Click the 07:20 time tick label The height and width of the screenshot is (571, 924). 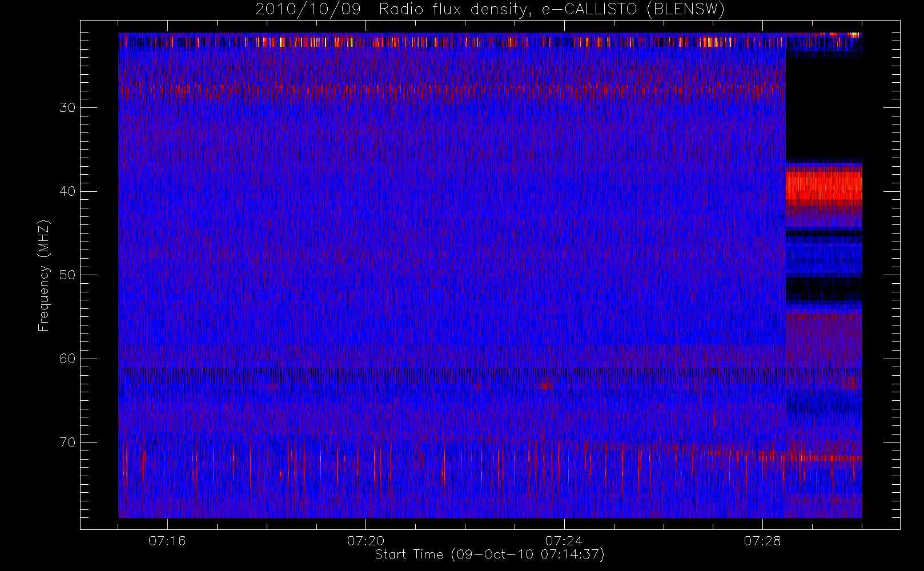click(365, 541)
